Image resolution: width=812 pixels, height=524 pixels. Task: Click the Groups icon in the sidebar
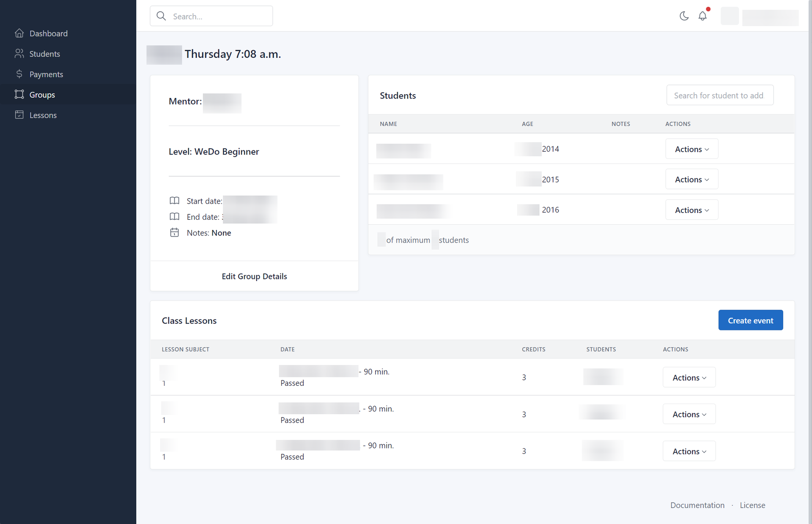(19, 94)
